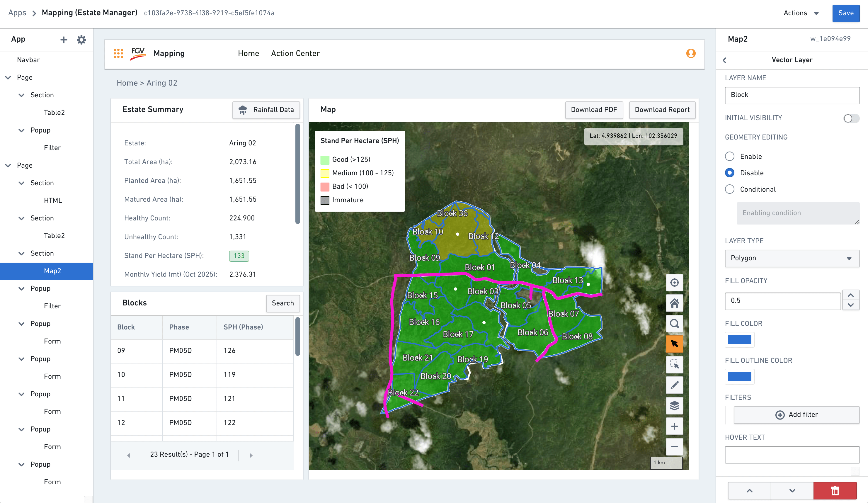Select the Enable geometry editing radio
This screenshot has width=868, height=503.
click(729, 157)
